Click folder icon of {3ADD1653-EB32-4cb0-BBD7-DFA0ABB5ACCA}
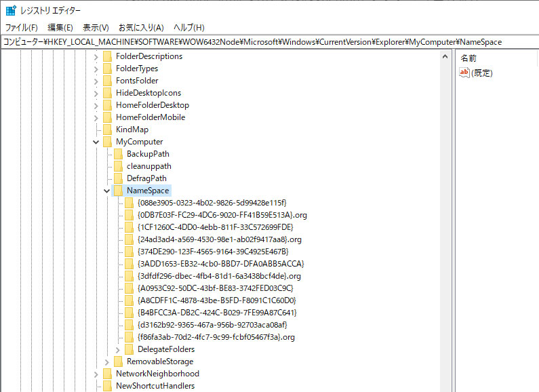The width and height of the screenshot is (539, 392). (129, 264)
